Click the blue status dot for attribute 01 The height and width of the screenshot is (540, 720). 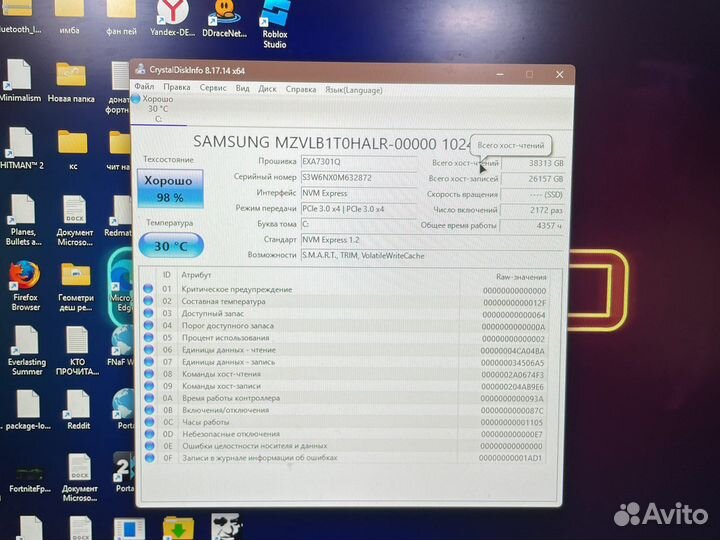[148, 288]
